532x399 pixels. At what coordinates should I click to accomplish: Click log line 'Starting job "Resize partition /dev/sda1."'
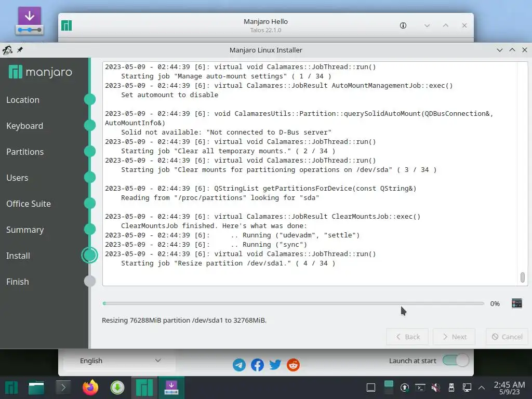click(228, 263)
